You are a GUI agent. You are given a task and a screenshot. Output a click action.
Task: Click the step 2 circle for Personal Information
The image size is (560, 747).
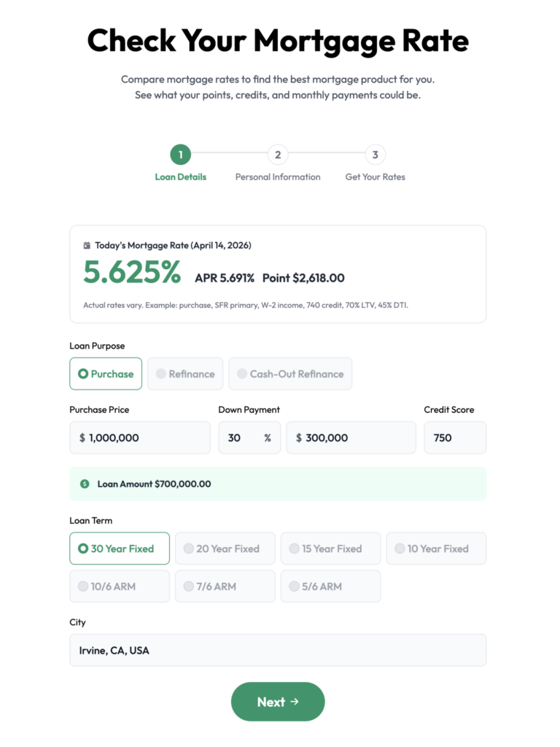pyautogui.click(x=278, y=155)
